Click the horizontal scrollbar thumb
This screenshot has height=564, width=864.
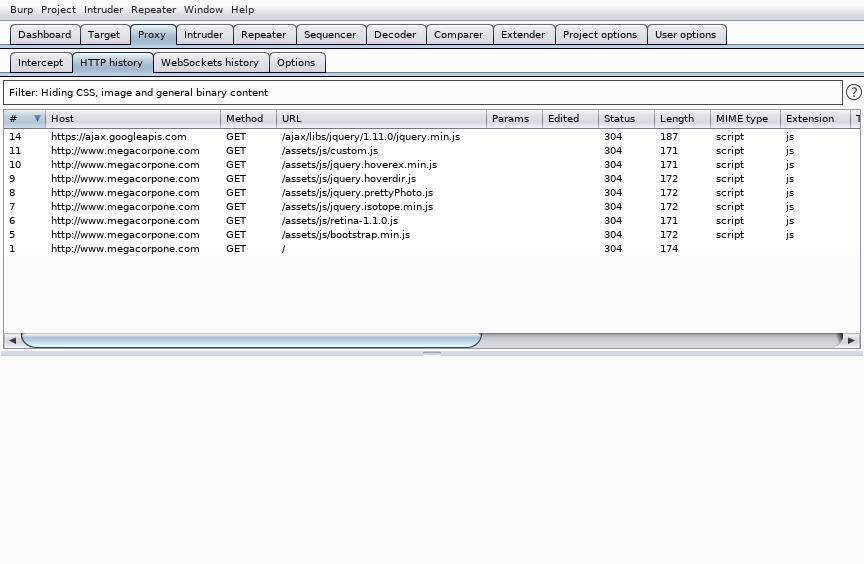(250, 340)
